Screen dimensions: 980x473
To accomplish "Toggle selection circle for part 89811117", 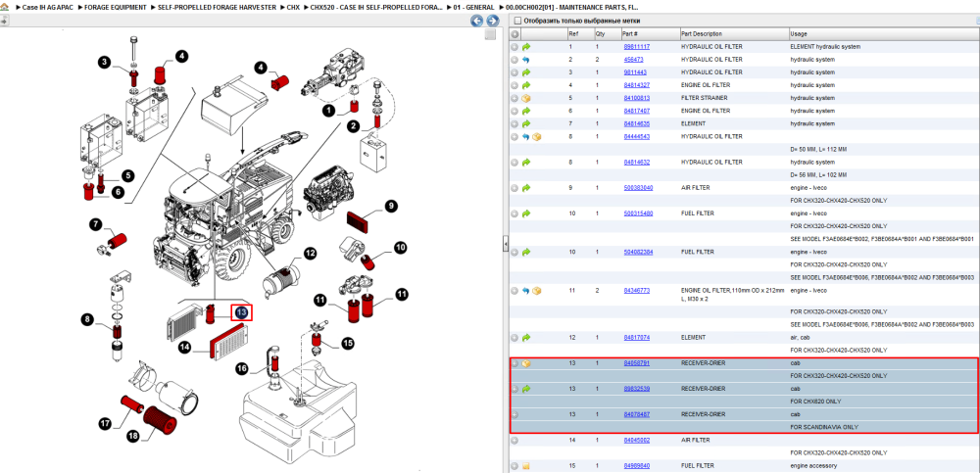I will (514, 47).
